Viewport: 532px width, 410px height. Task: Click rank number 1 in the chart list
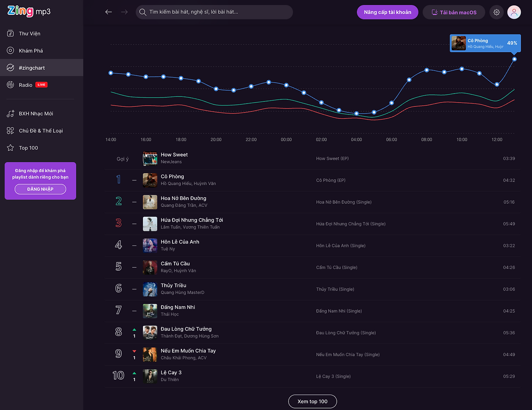(118, 180)
